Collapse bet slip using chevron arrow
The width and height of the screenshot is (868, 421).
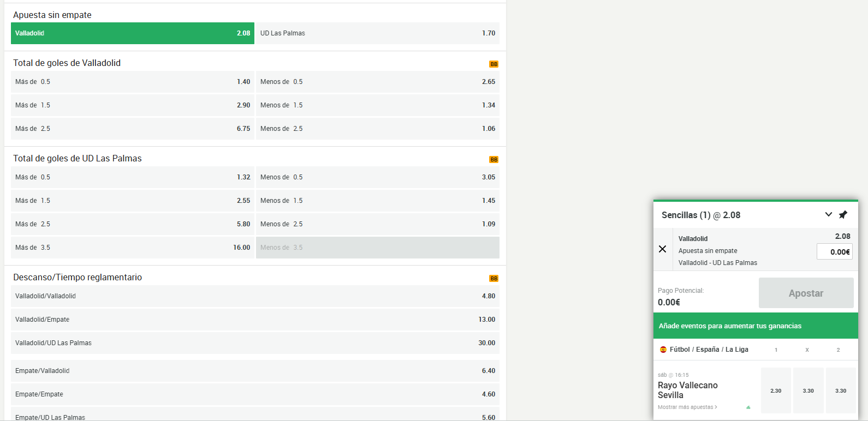click(x=829, y=214)
